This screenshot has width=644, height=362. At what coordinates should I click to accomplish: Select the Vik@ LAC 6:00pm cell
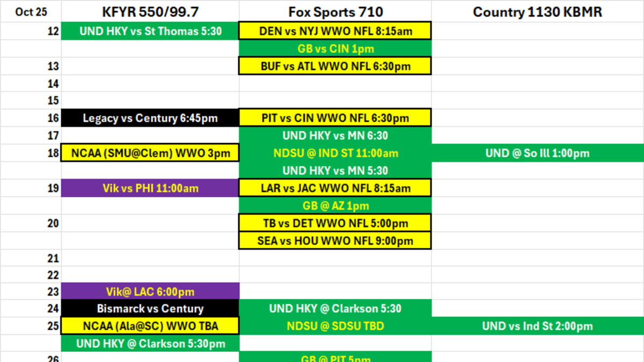tap(150, 292)
